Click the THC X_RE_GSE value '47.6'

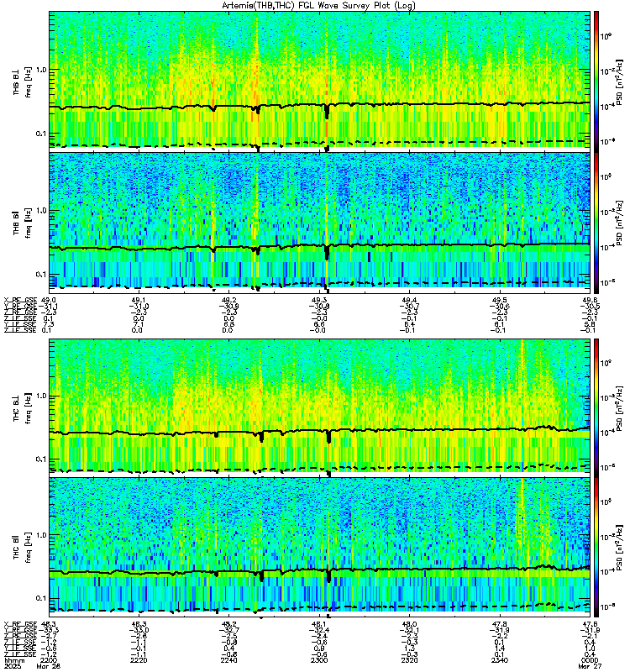tap(591, 624)
